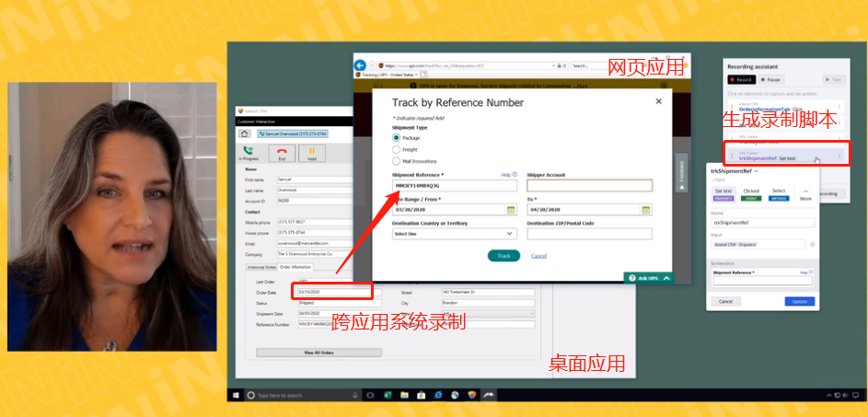
Task: Switch to the Historical Notes tab
Action: coord(261,267)
